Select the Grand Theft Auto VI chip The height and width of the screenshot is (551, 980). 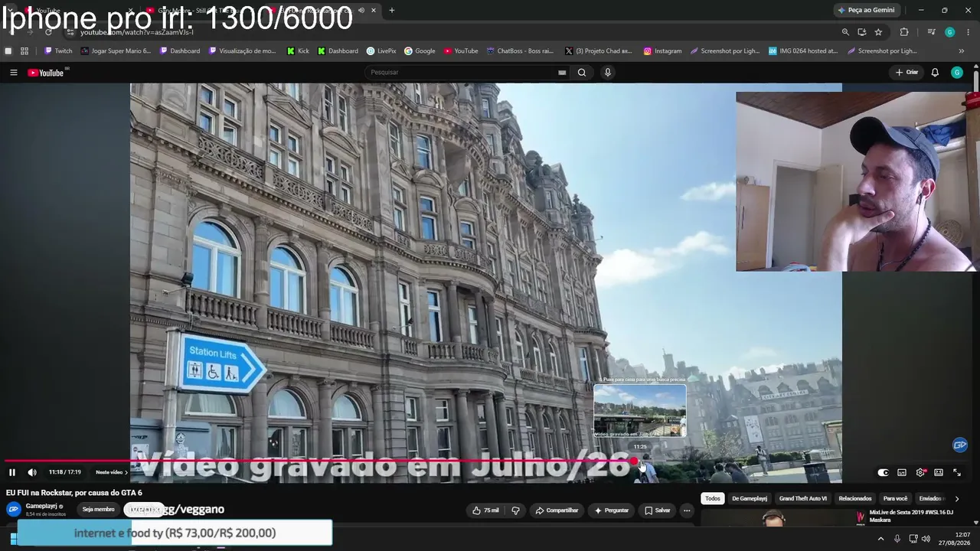[x=803, y=499]
